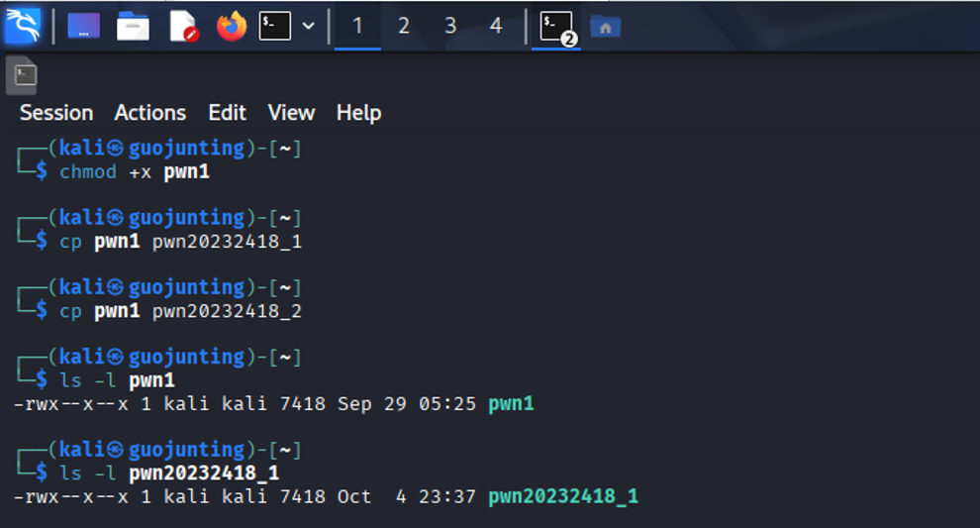Click green filename pwn20232418_1 in listing output
This screenshot has height=528, width=980.
pos(563,496)
